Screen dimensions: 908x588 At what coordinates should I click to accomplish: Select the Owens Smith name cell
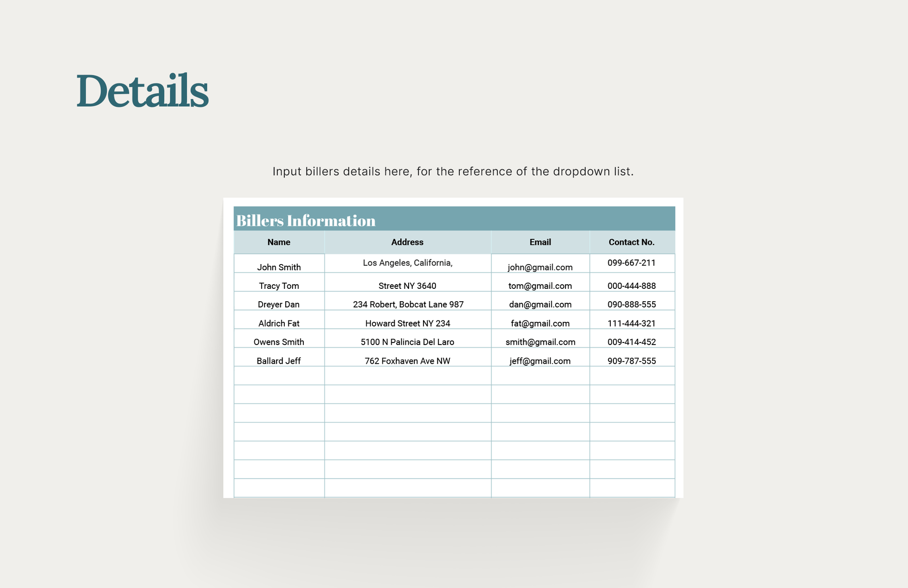(x=279, y=338)
